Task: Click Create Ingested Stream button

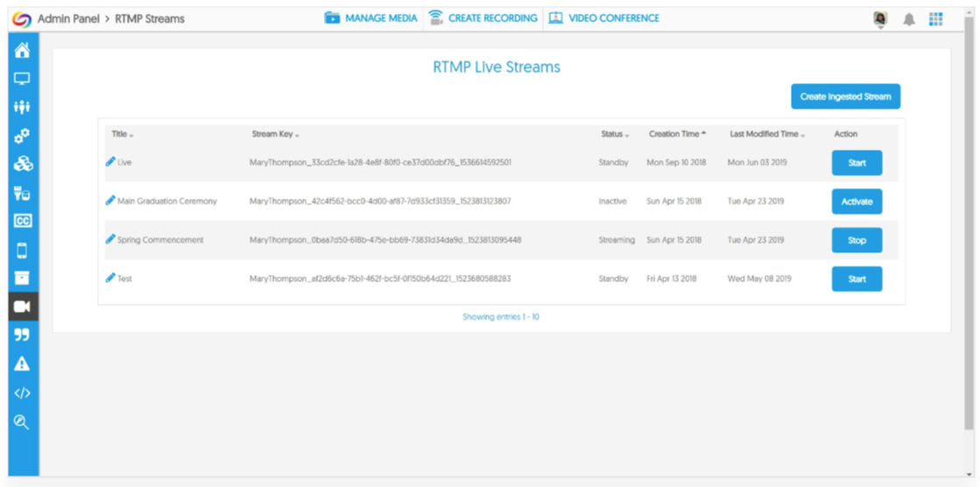Action: (846, 97)
